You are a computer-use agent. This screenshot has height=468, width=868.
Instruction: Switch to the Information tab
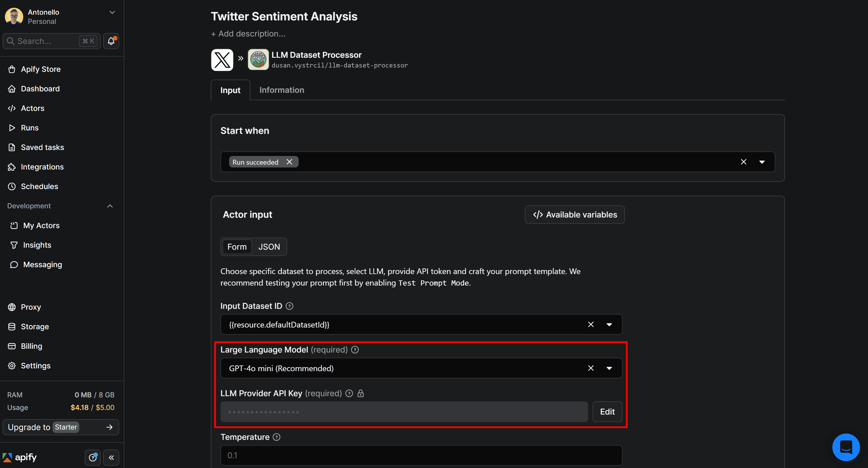[x=281, y=90]
